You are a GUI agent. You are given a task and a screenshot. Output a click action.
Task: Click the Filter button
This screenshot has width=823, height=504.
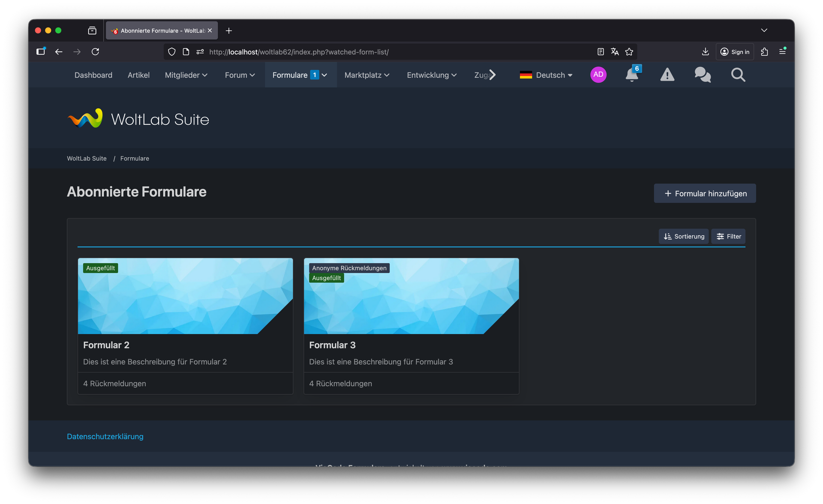click(x=728, y=237)
